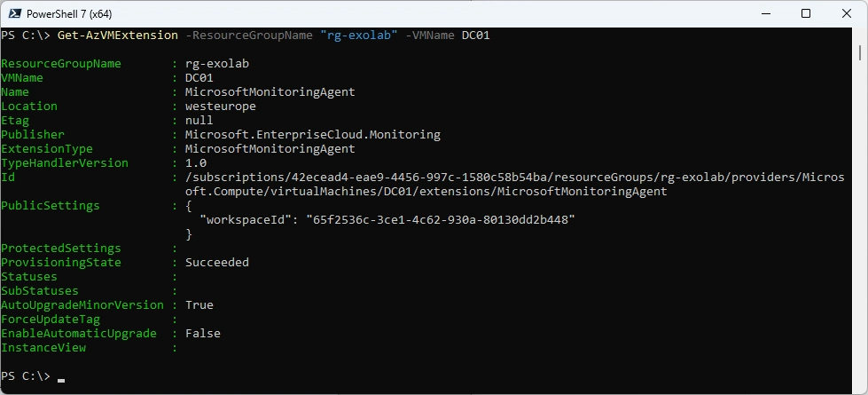Click the blinking cursor at the bottom prompt
868x395 pixels.
pos(61,378)
